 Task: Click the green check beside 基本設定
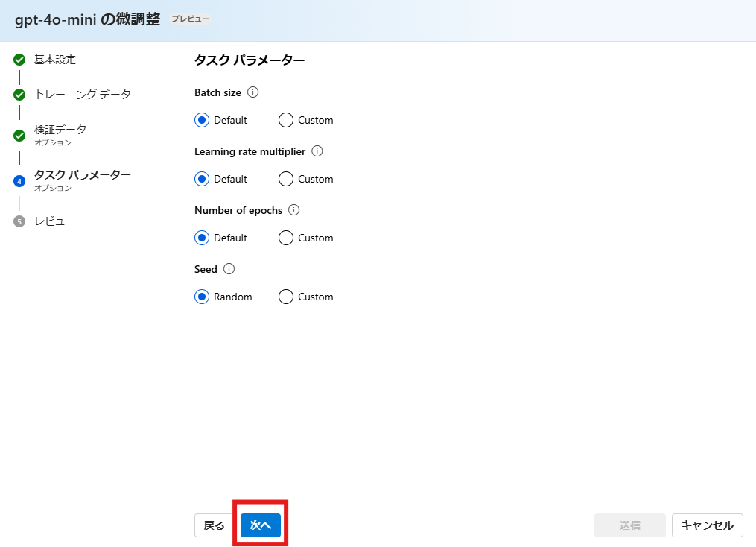click(19, 60)
